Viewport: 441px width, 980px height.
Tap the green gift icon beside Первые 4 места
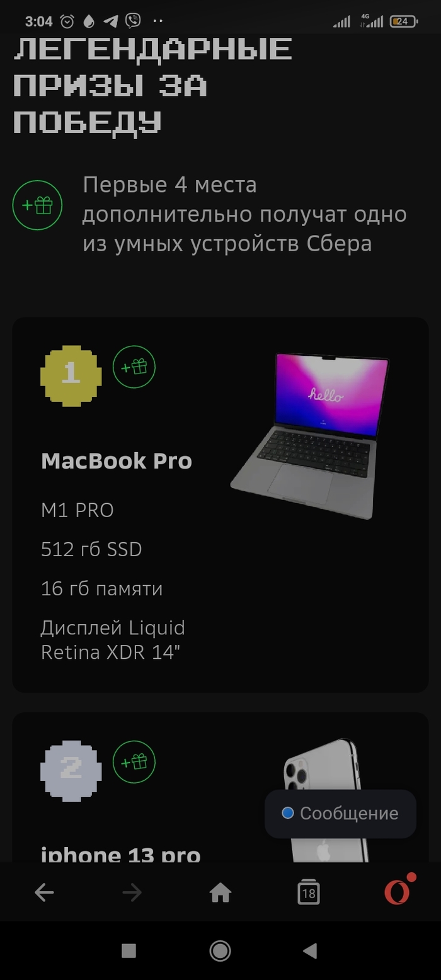pyautogui.click(x=37, y=205)
